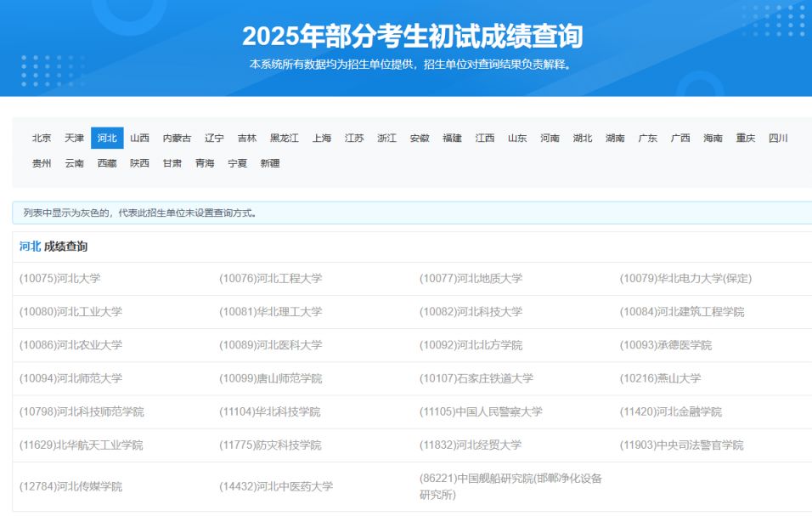Open the 四川 province tab

778,138
